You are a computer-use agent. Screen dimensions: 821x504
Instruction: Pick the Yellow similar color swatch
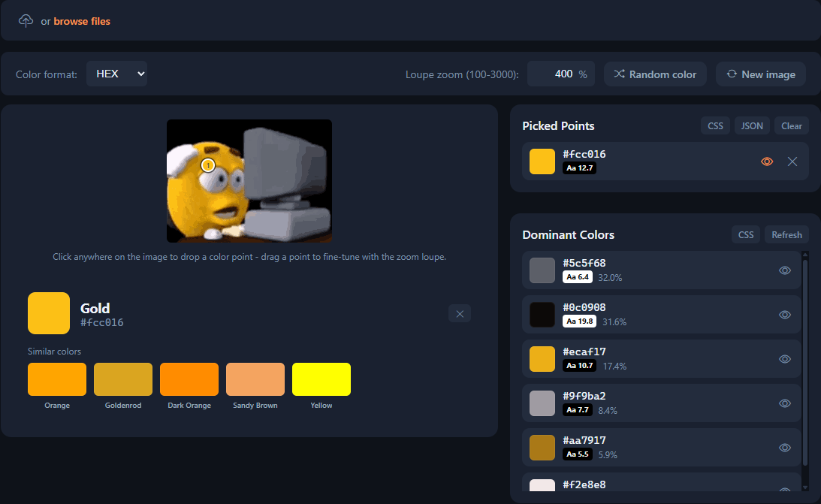pos(321,379)
